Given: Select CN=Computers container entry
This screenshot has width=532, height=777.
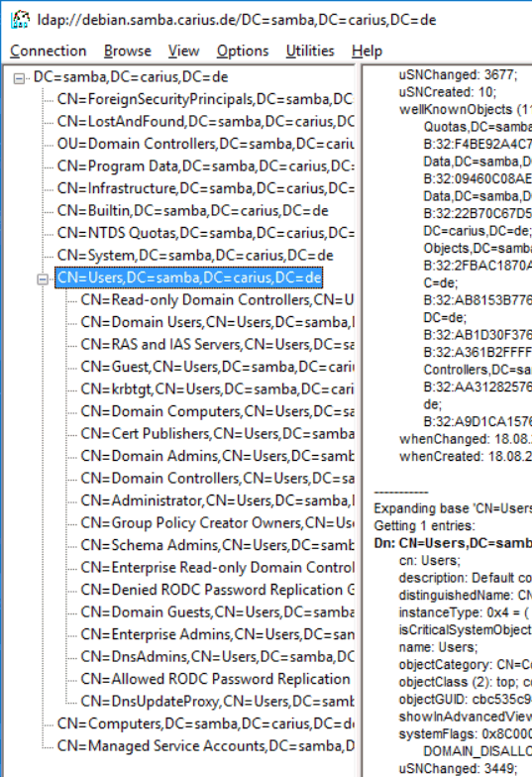Looking at the screenshot, I should coord(205,723).
